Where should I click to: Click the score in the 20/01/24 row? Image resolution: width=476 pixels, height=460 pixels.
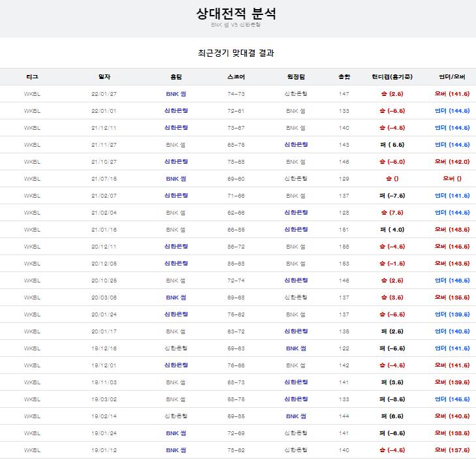tap(236, 314)
